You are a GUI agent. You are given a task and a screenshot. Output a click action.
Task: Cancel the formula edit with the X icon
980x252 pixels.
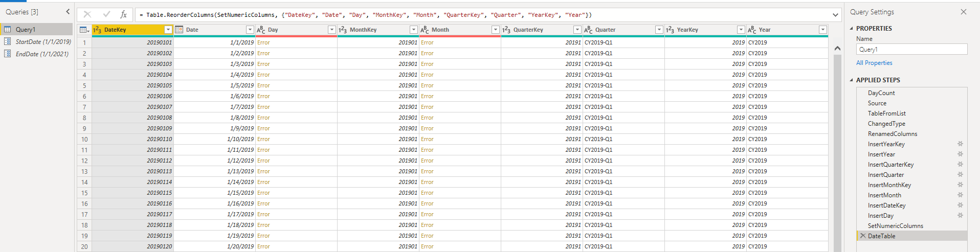[87, 14]
